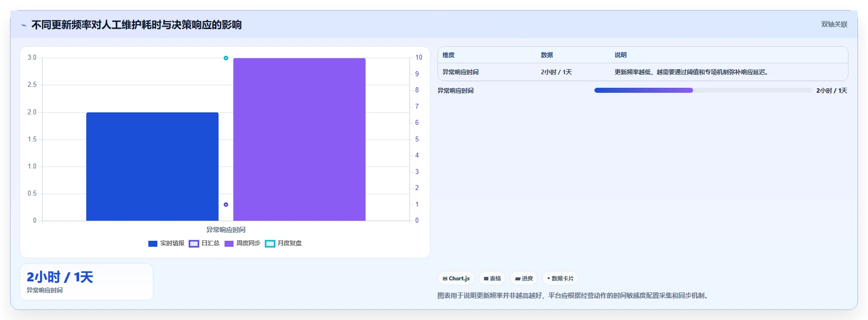
Task: Click the footer note starting with 图表用于说明
Action: pos(574,296)
